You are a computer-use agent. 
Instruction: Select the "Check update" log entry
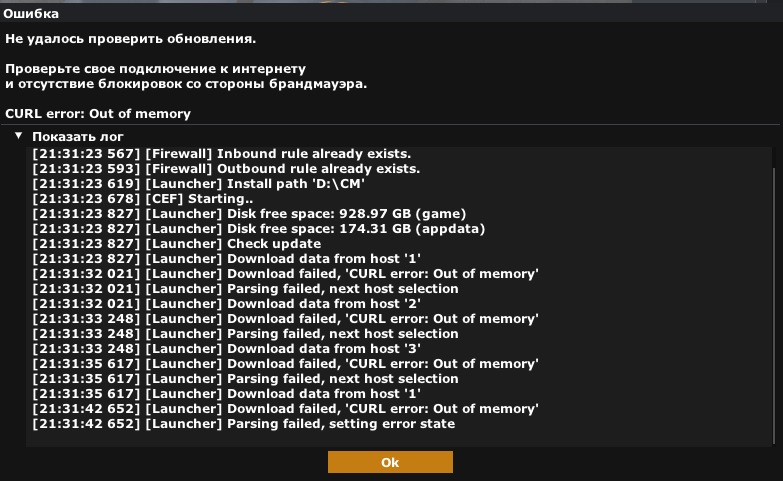pyautogui.click(x=176, y=244)
